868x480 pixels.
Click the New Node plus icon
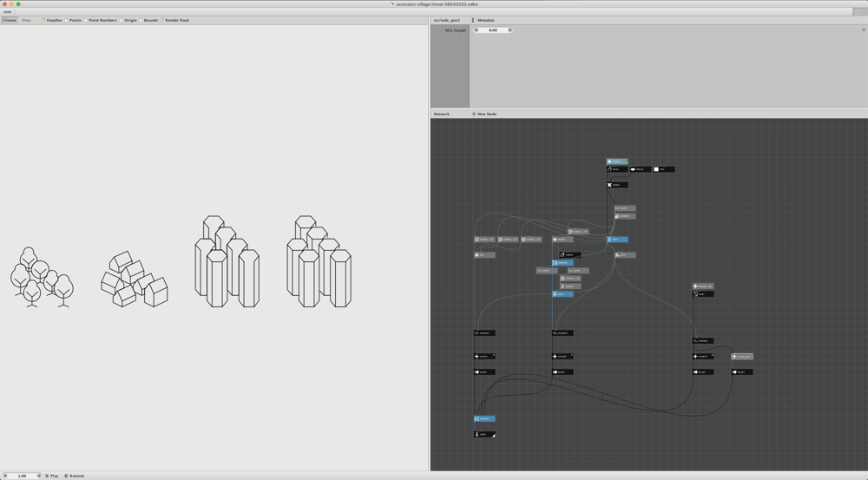point(474,114)
